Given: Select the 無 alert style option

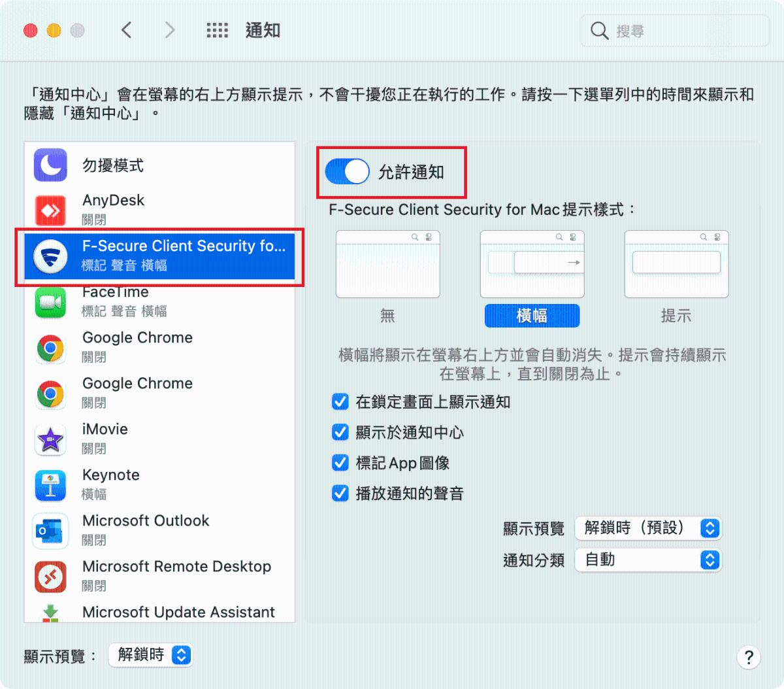Looking at the screenshot, I should click(x=388, y=264).
